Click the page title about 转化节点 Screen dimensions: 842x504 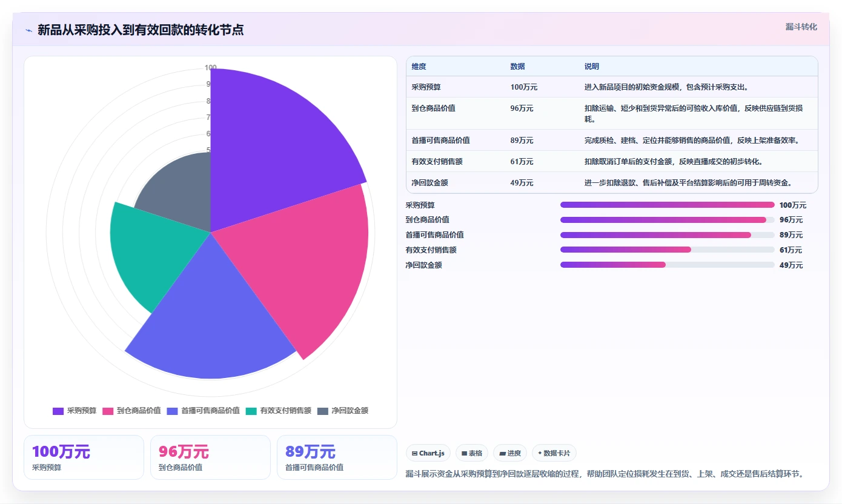pos(141,30)
